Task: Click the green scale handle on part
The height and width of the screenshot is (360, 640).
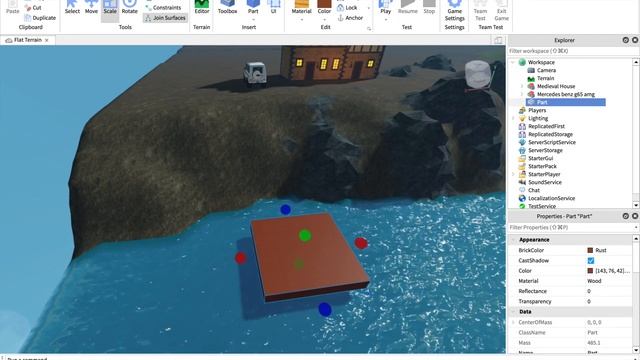Action: (x=305, y=236)
